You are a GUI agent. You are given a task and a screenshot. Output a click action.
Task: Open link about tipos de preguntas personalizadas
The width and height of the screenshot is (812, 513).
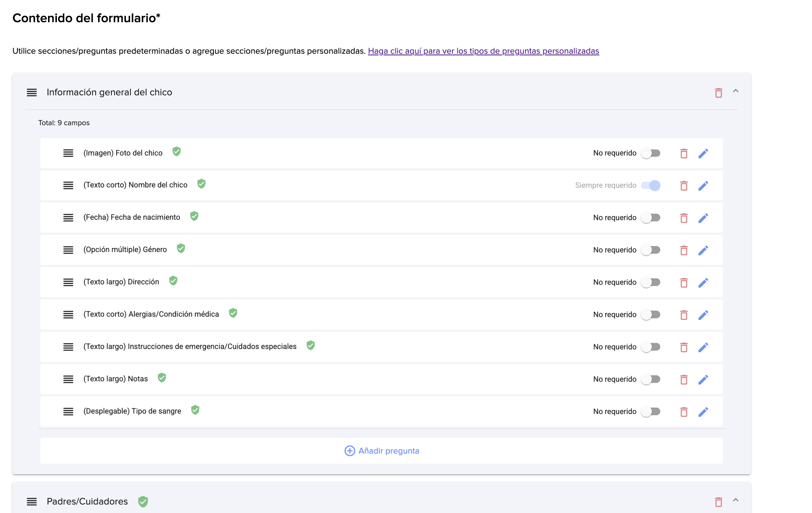483,51
